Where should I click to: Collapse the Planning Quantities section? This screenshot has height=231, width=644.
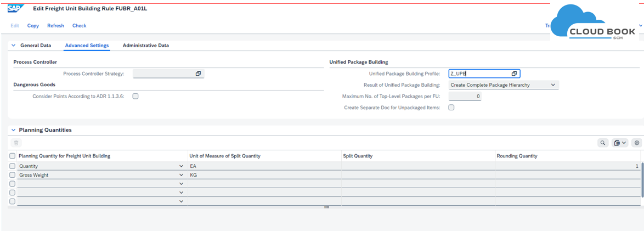(x=14, y=130)
